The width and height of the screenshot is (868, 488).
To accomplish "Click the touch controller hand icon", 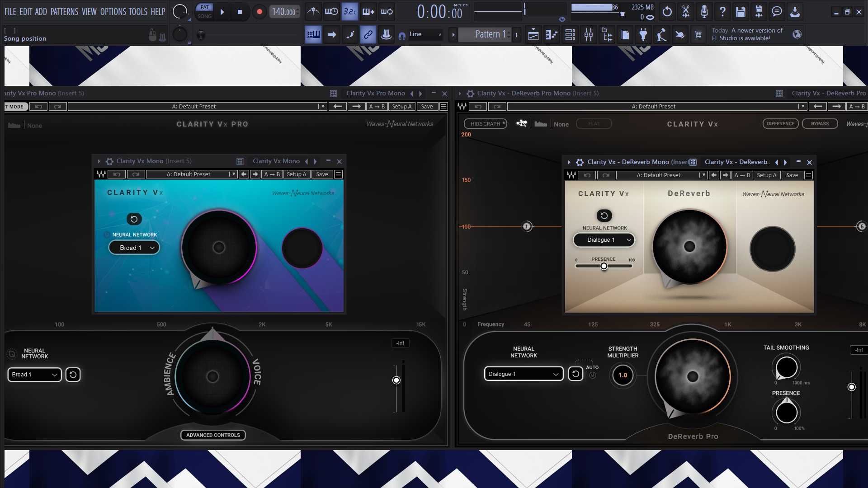I will tap(680, 34).
